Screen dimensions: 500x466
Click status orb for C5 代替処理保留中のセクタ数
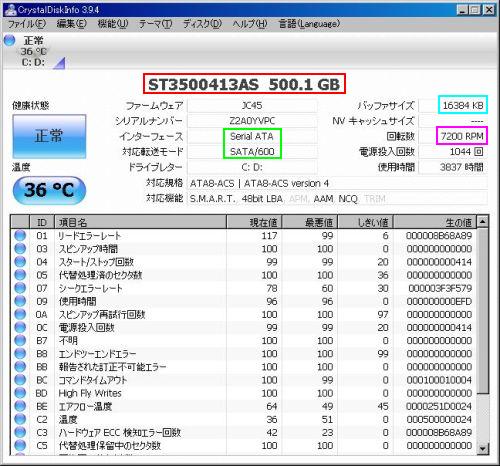20,446
